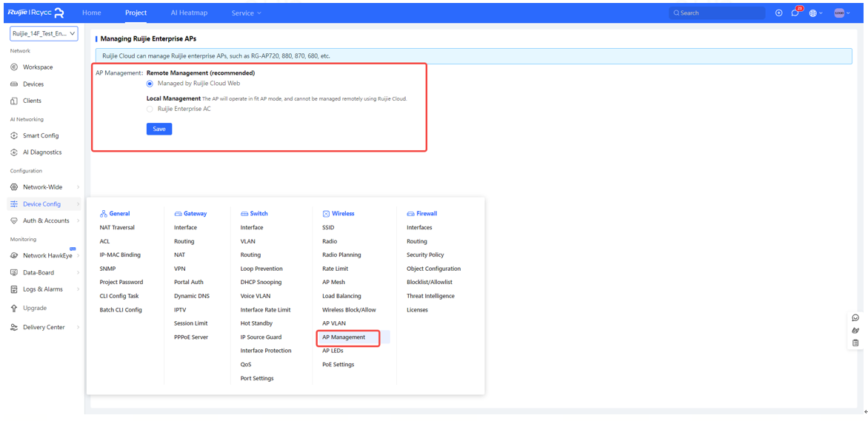Screen dimensions: 868x421
Task: Expand Delivery Center submenu chevron
Action: click(78, 328)
